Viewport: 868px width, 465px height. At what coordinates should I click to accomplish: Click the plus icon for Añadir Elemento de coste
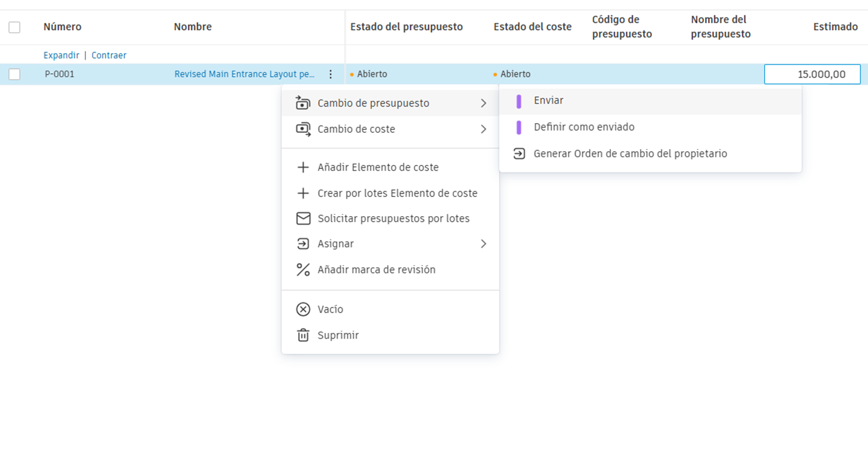coord(303,167)
